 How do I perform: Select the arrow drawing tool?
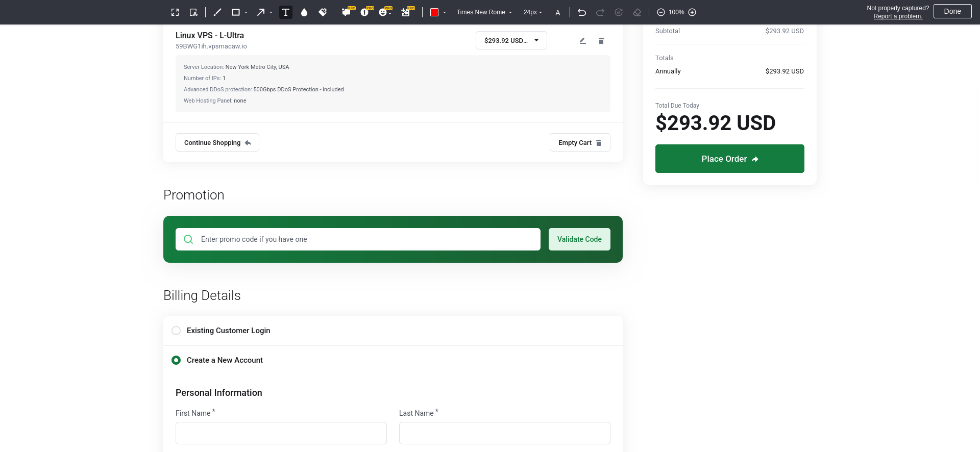point(261,12)
